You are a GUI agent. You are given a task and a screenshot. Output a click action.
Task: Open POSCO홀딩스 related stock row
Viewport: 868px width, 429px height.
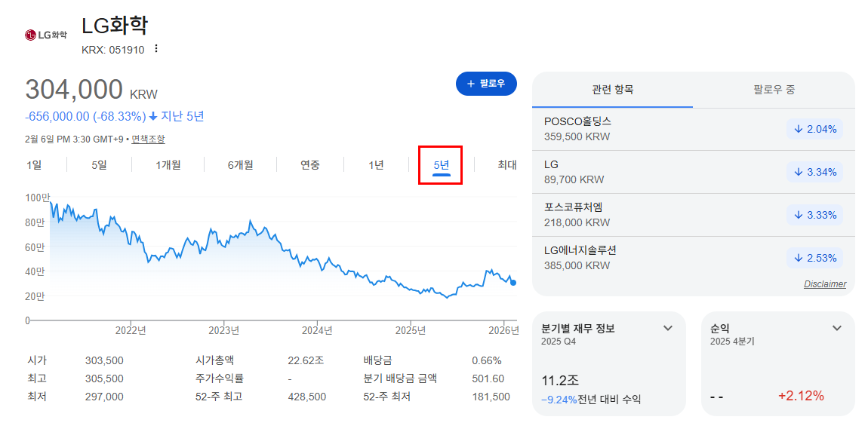pyautogui.click(x=694, y=129)
